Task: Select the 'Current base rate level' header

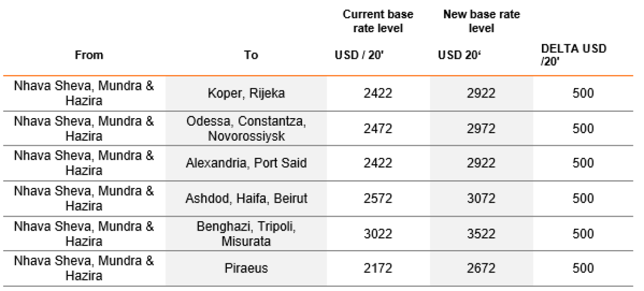Action: tap(373, 21)
